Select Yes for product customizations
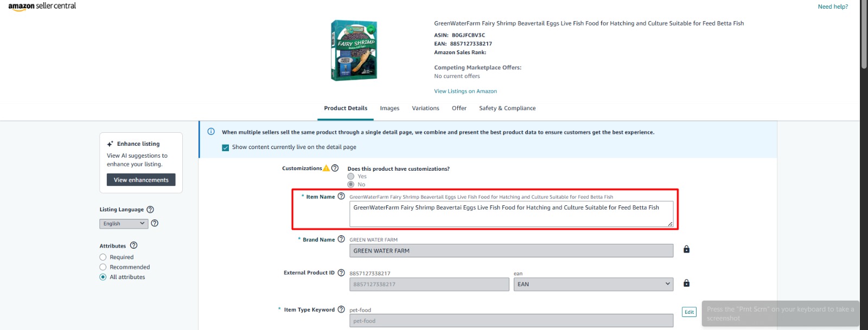The image size is (868, 330). [350, 176]
